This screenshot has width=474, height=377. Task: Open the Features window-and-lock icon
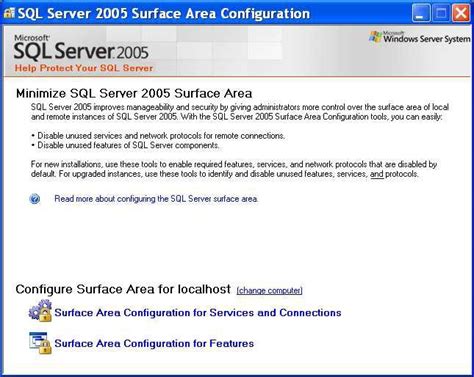(x=40, y=343)
